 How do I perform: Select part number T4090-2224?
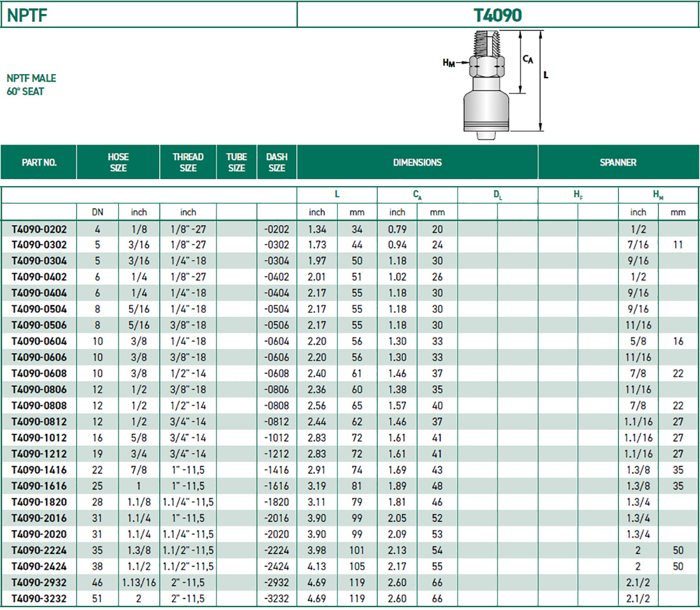(x=39, y=550)
